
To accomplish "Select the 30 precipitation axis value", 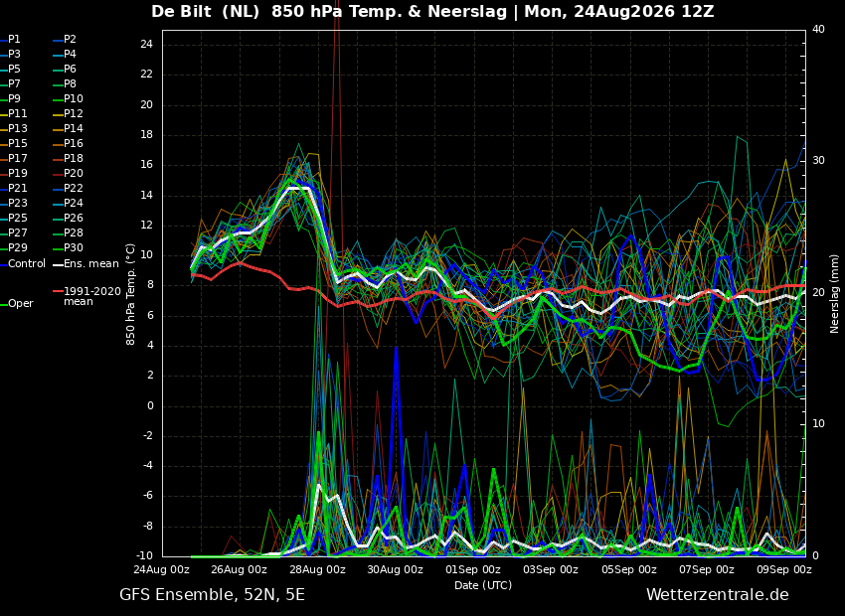I will [818, 161].
